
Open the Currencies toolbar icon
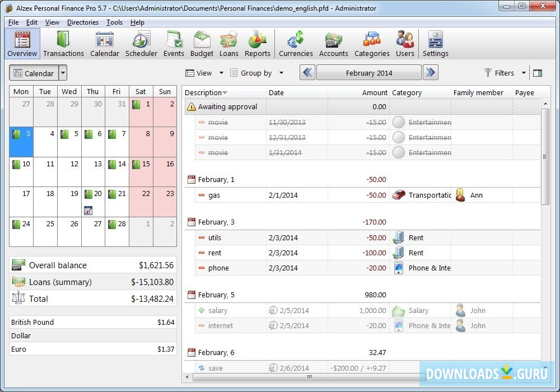click(x=296, y=44)
